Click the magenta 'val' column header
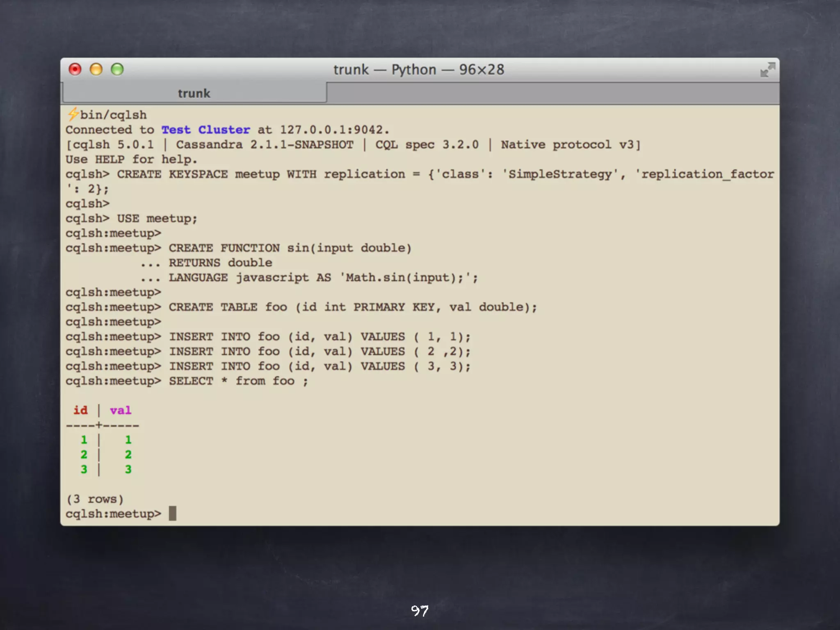The height and width of the screenshot is (630, 840). point(120,410)
